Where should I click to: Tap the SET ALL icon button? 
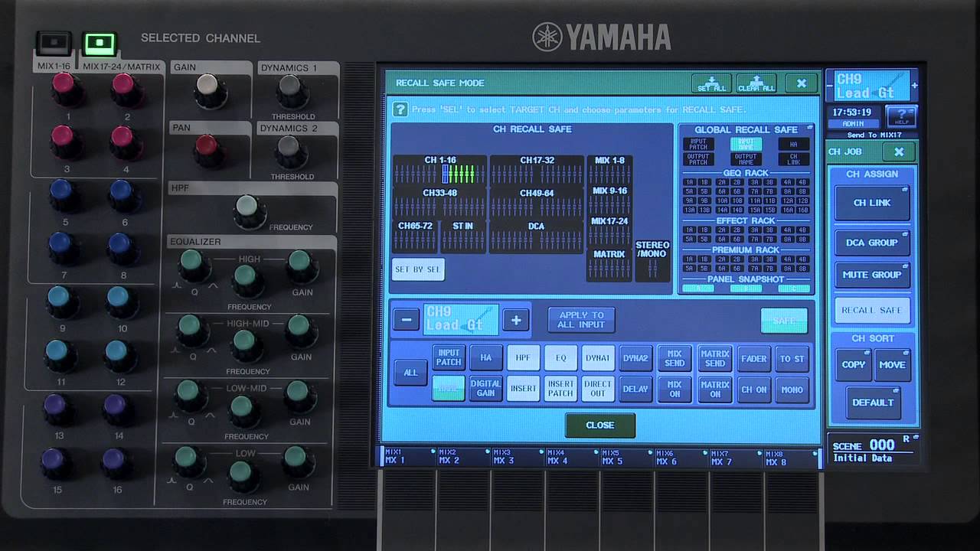711,83
